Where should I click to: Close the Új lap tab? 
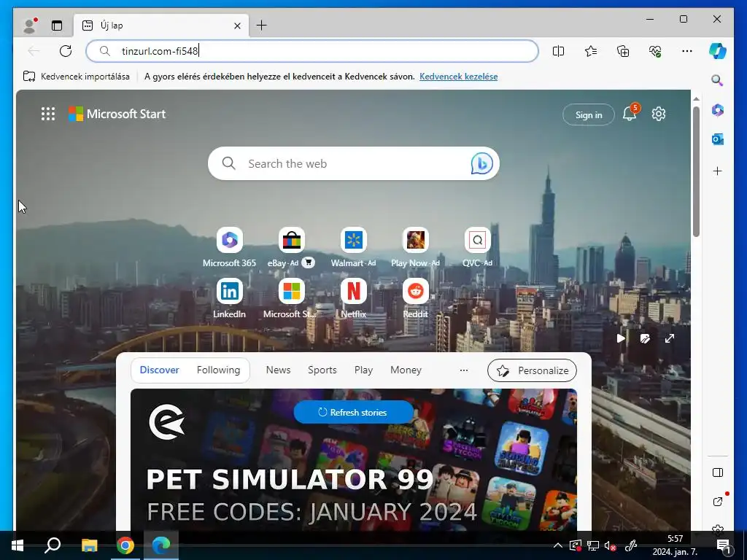click(237, 26)
